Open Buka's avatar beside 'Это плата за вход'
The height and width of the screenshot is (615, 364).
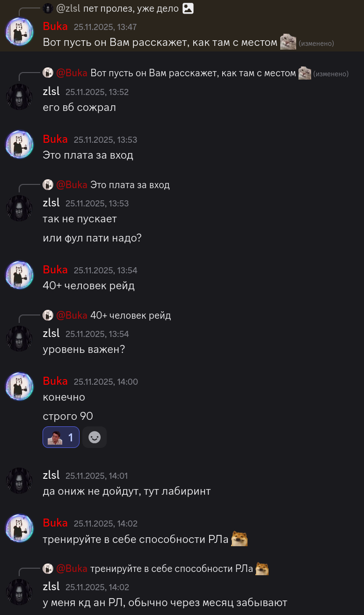coord(19,144)
